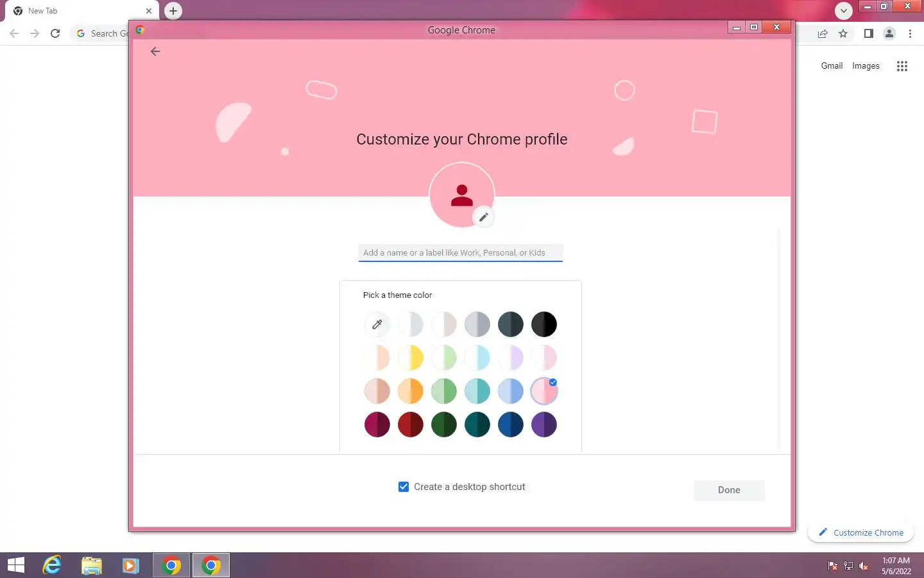Choose the navy blue theme color
This screenshot has width=924, height=578.
[x=511, y=425]
